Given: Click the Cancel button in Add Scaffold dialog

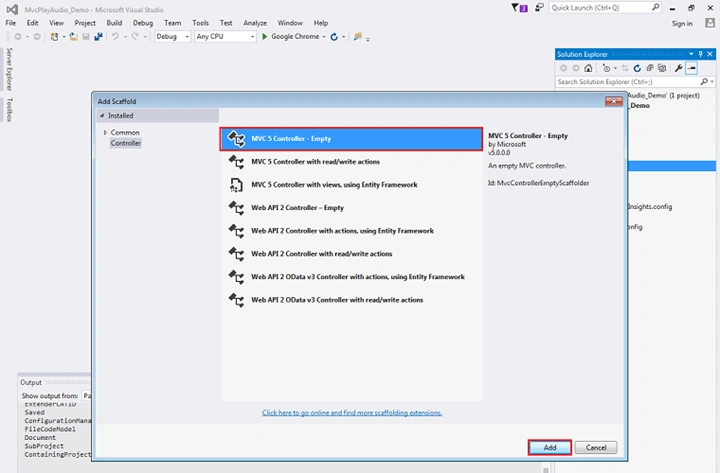Looking at the screenshot, I should click(x=596, y=447).
